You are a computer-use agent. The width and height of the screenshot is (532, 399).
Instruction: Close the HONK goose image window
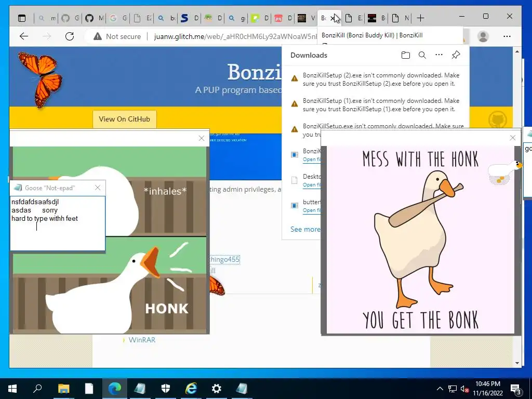pos(202,138)
